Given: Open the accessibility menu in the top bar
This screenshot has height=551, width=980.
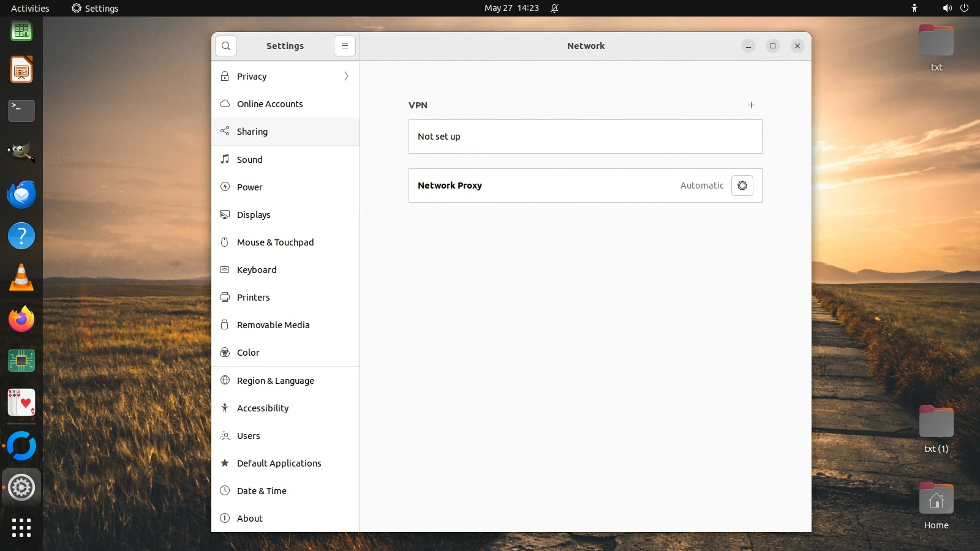Looking at the screenshot, I should point(914,8).
